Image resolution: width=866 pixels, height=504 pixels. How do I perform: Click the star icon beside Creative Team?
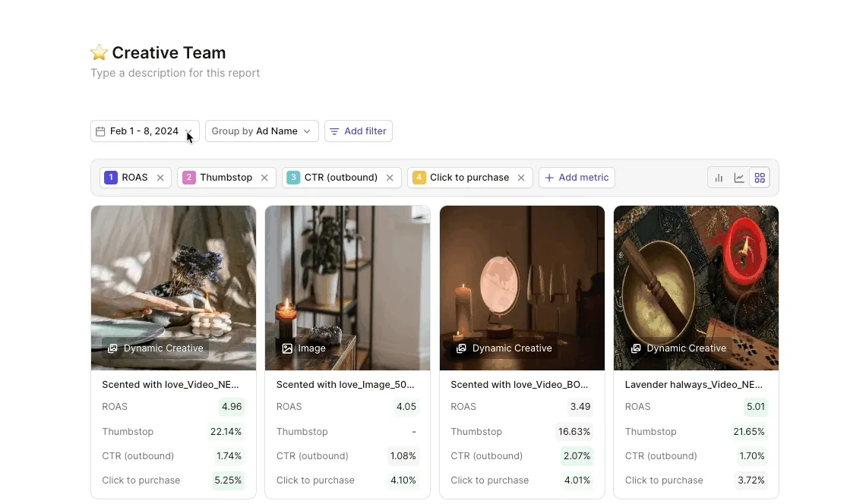99,52
